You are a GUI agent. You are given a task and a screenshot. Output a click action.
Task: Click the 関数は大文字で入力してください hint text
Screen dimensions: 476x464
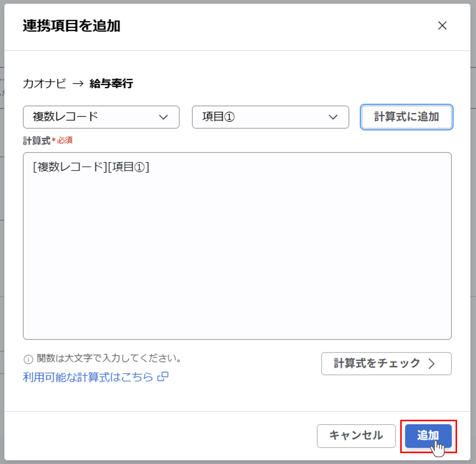pos(109,358)
